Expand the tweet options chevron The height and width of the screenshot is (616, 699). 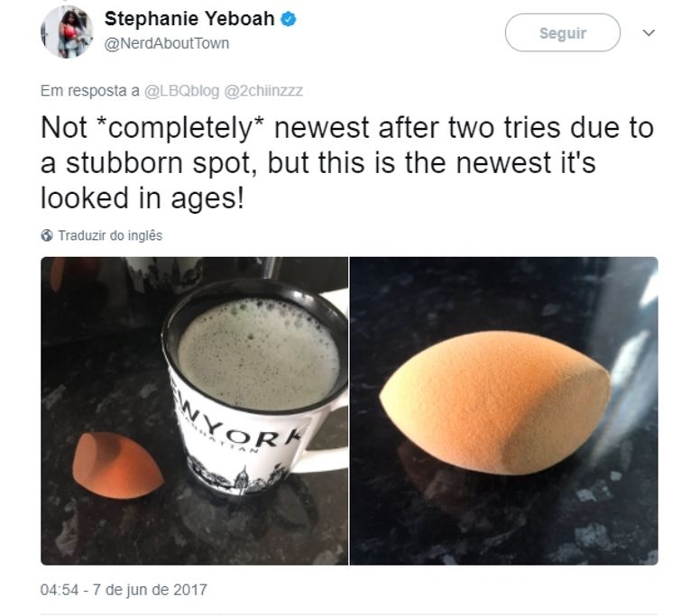point(648,32)
